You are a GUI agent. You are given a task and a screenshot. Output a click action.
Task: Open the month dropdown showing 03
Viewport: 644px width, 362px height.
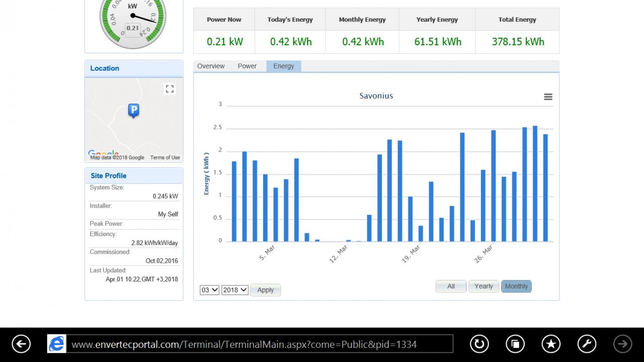[209, 290]
